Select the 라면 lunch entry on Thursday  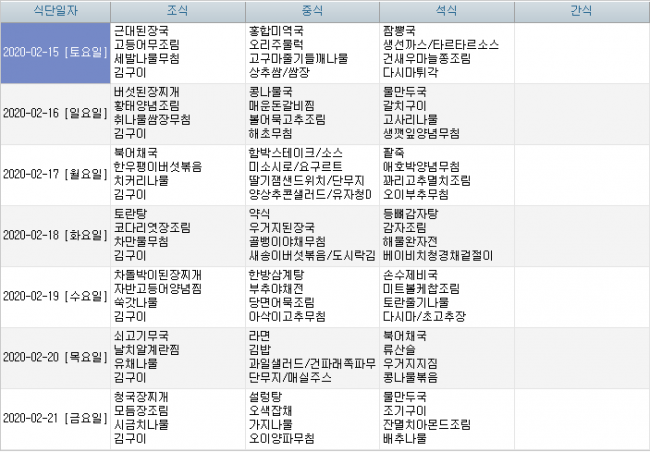coord(259,335)
